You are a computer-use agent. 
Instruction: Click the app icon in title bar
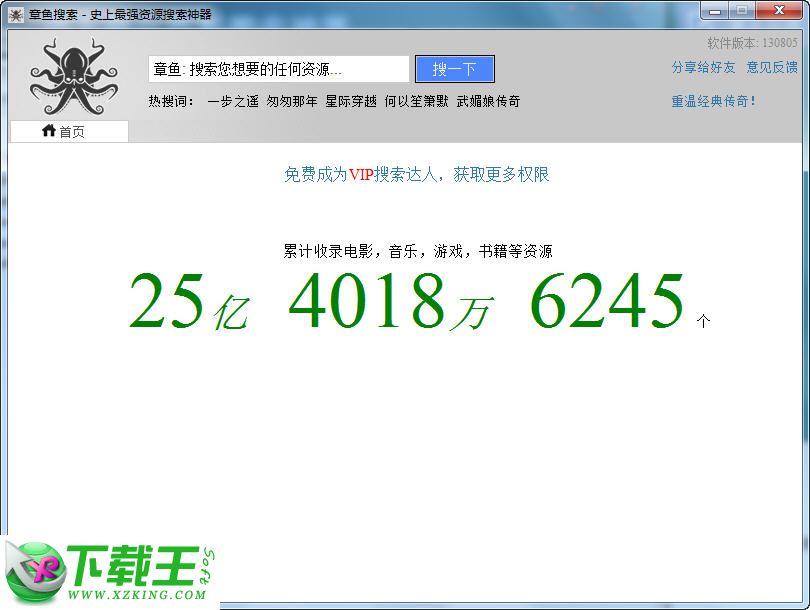tap(16, 14)
